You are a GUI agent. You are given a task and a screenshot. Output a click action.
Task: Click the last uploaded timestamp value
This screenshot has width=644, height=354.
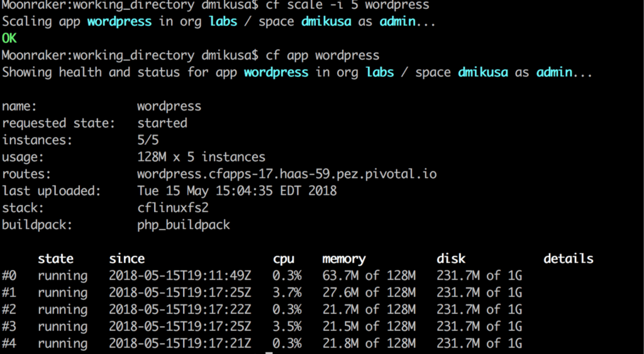pyautogui.click(x=237, y=191)
